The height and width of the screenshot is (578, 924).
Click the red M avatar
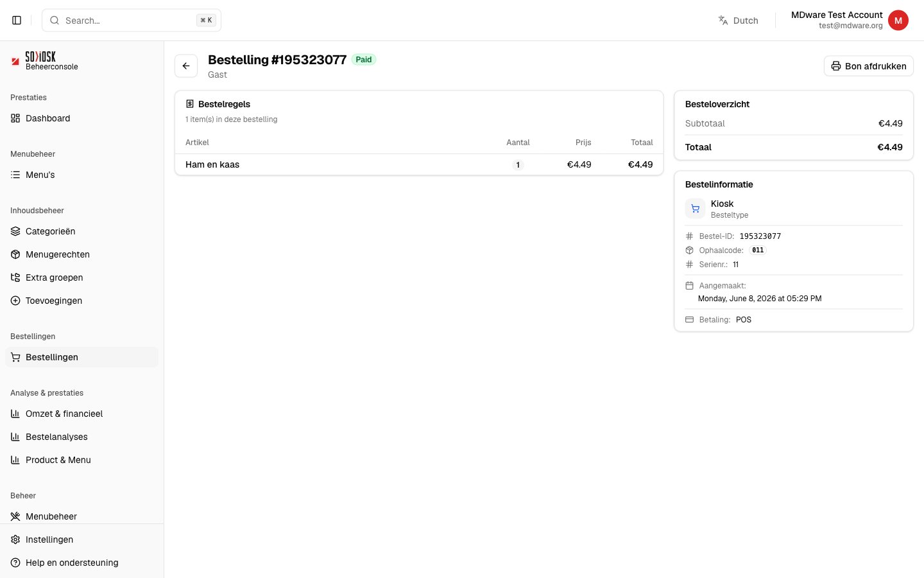pyautogui.click(x=898, y=21)
